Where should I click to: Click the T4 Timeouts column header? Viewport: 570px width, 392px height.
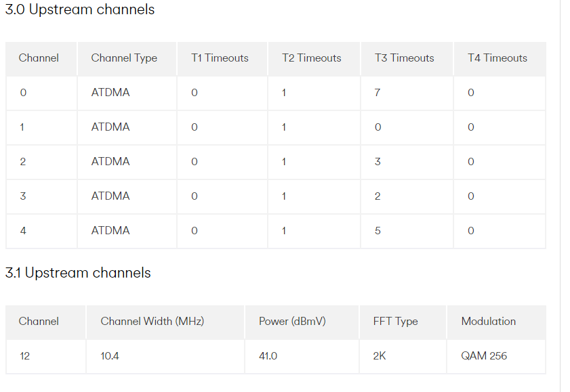click(x=497, y=58)
